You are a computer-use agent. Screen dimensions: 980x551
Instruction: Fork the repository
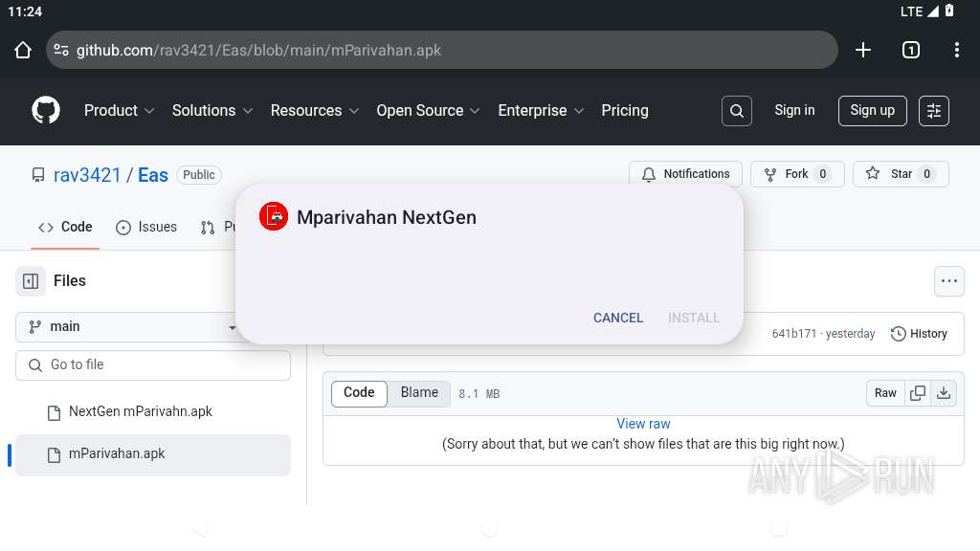(797, 174)
